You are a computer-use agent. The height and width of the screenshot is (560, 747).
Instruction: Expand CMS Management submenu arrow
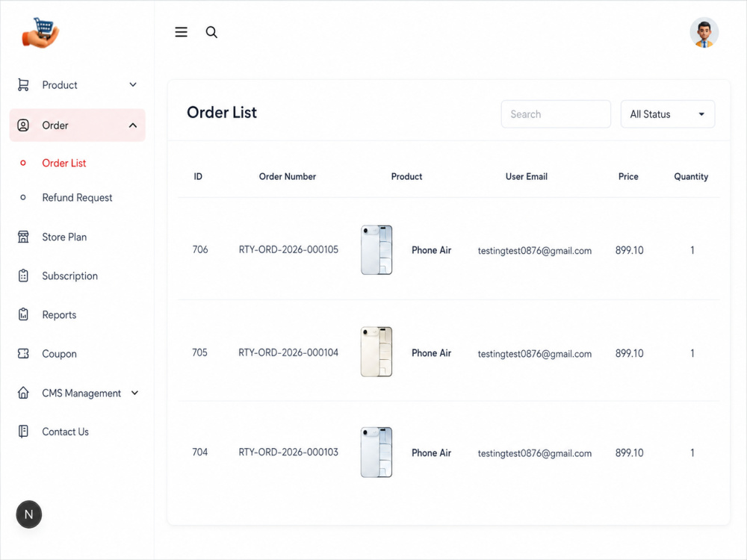pos(134,393)
